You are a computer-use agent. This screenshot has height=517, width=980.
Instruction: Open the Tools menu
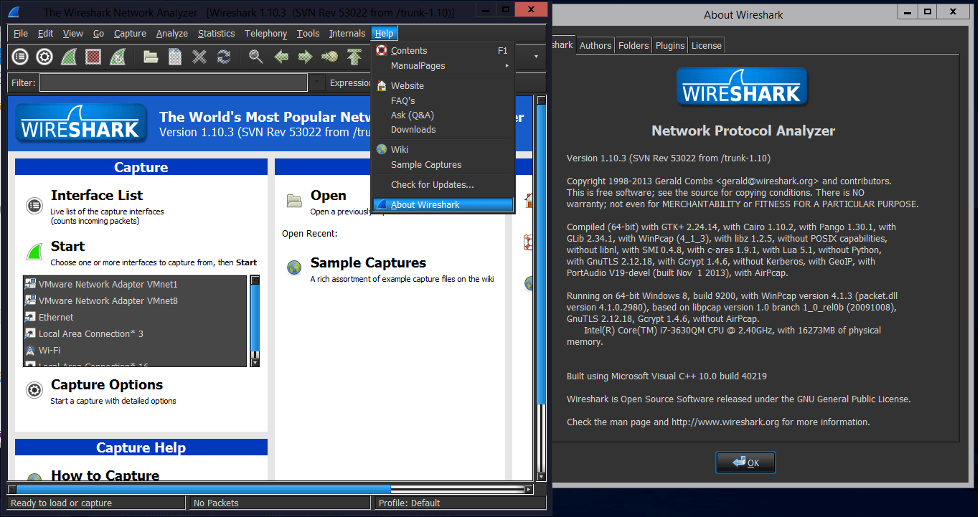point(308,34)
